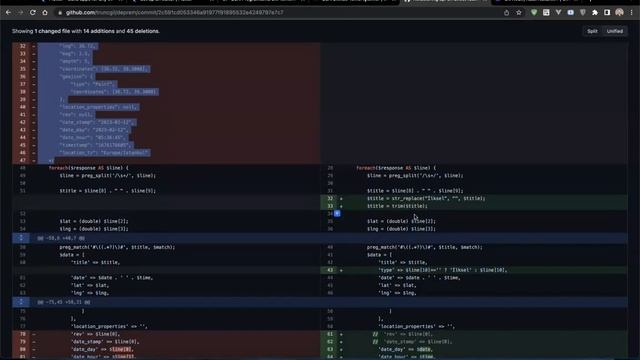Click the 'Showing 1 changed file' summary text

(x=86, y=31)
